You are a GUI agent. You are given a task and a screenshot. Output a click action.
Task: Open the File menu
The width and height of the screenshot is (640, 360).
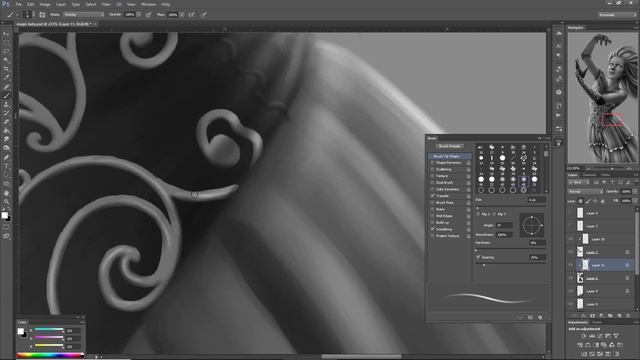tap(18, 4)
